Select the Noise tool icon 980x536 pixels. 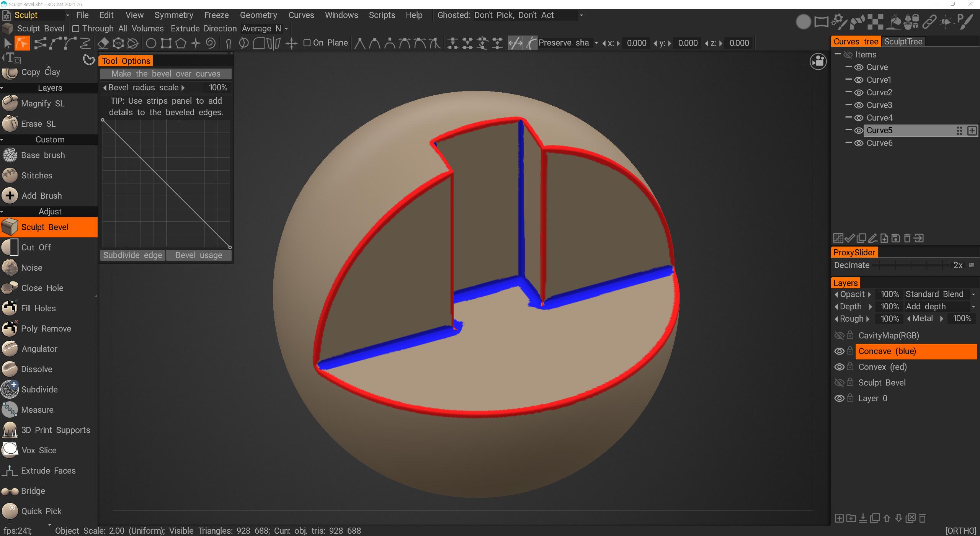tap(10, 268)
